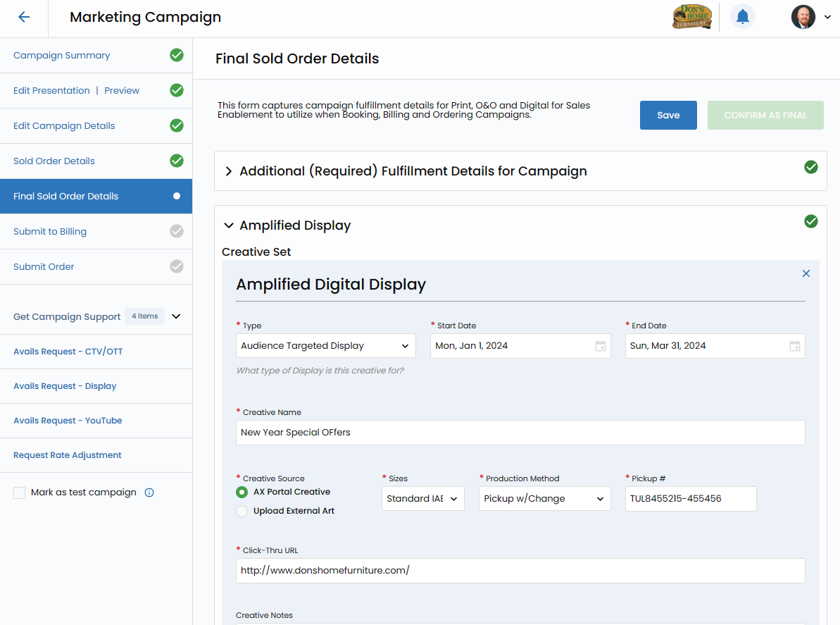The height and width of the screenshot is (625, 840).
Task: Expand Additional Fulfillment Details for Campaign section
Action: pyautogui.click(x=228, y=171)
